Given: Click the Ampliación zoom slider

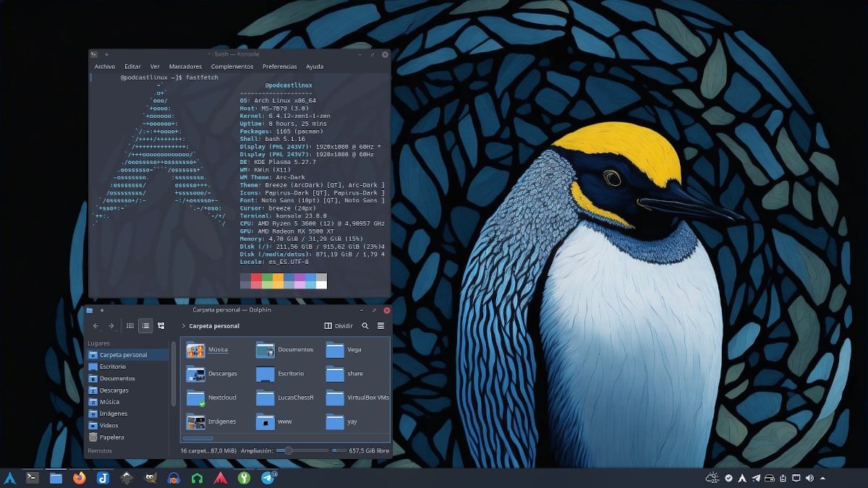Looking at the screenshot, I should coord(302,450).
